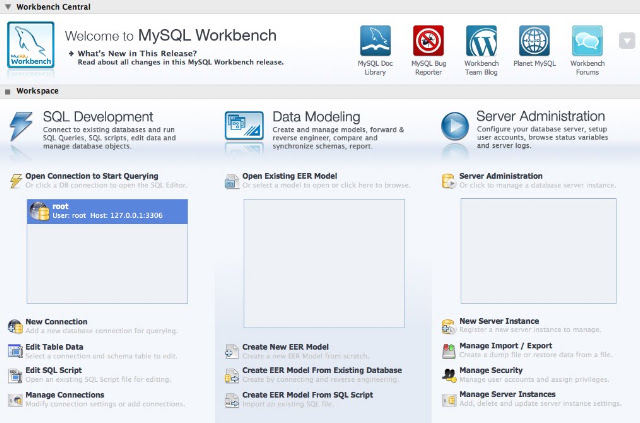Image resolution: width=640 pixels, height=423 pixels.
Task: Click Workbench Central header label
Action: point(53,7)
